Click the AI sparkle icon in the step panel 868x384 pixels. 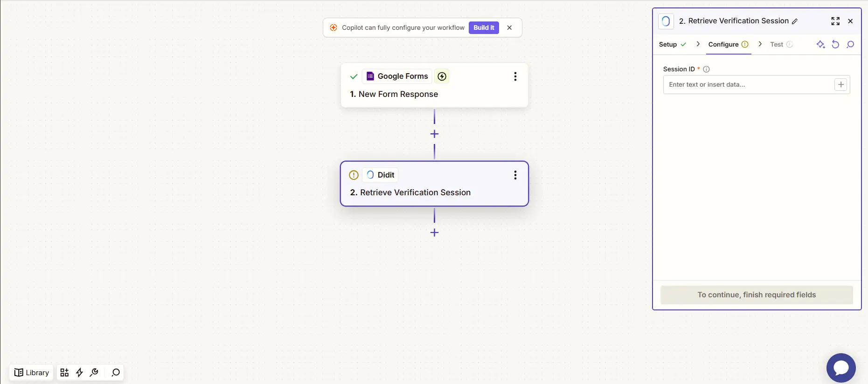point(820,44)
